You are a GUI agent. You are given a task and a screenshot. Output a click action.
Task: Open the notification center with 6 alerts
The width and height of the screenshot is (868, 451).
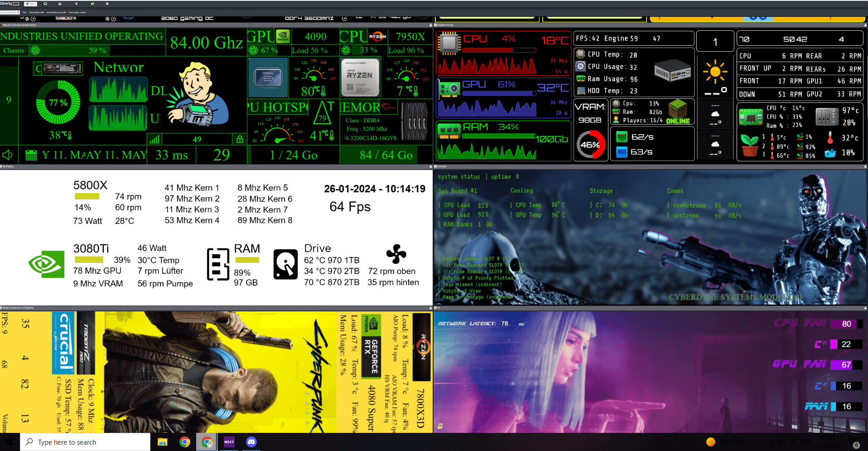point(854,443)
